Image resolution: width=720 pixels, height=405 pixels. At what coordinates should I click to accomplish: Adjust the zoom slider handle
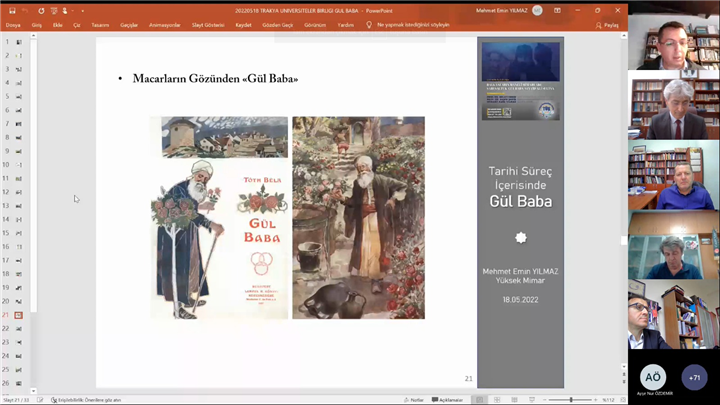tap(571, 400)
